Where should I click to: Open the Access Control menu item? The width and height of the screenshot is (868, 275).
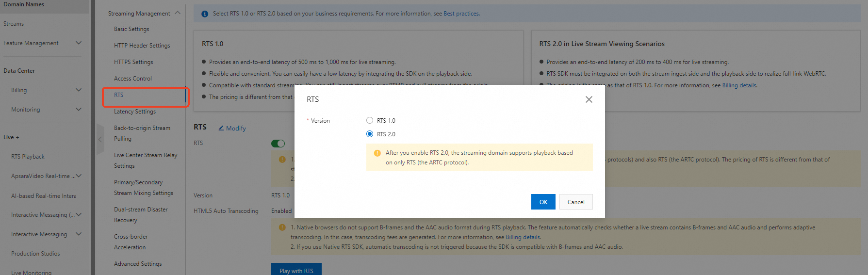(x=133, y=79)
